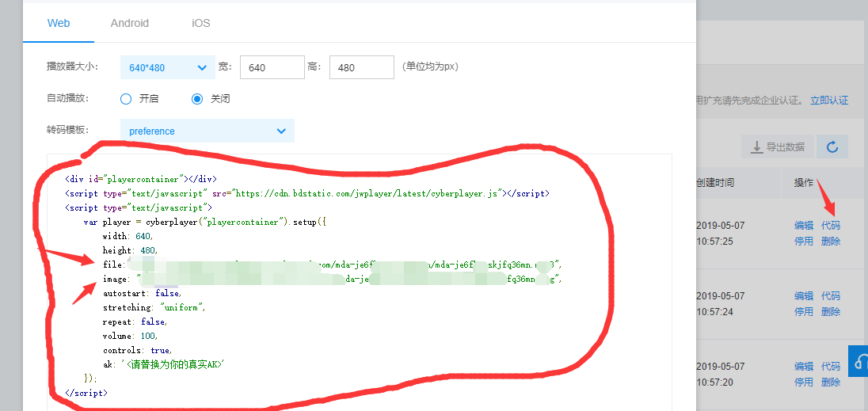Click the 播放器大小 label
This screenshot has height=411, width=868.
click(73, 67)
